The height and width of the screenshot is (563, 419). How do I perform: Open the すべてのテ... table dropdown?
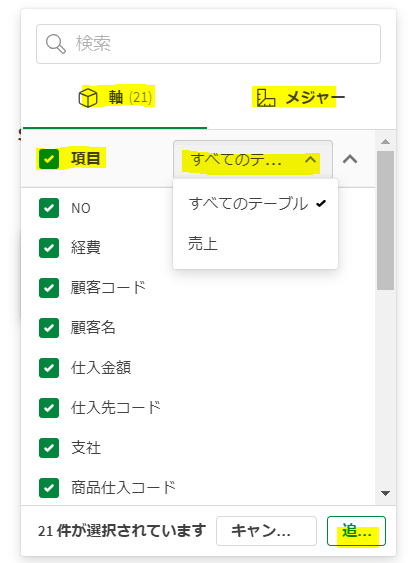253,159
